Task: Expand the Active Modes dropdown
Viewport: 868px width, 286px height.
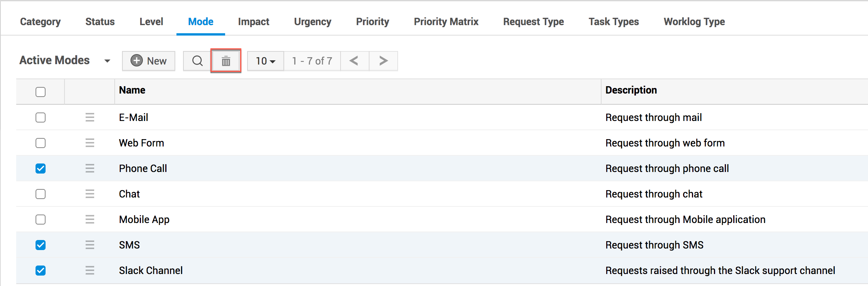Action: (107, 61)
